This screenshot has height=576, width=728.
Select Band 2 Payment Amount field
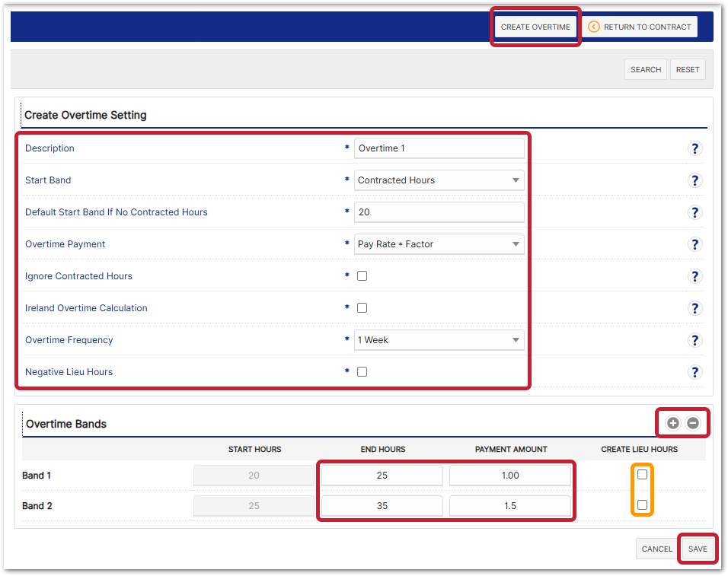(x=510, y=506)
